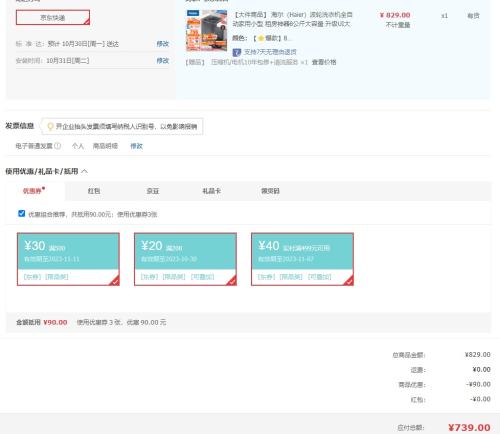Switch to the 京豆 tab

(153, 191)
